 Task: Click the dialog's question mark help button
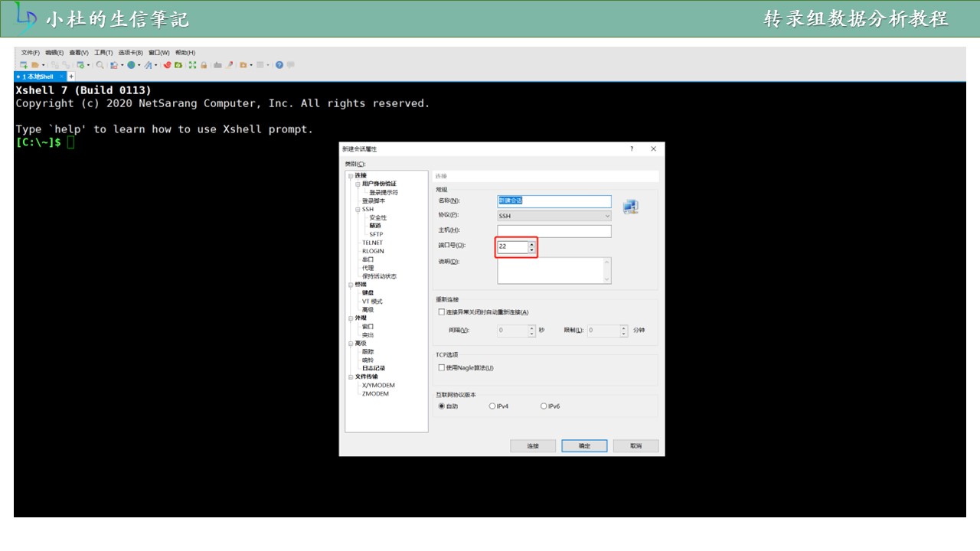[632, 148]
